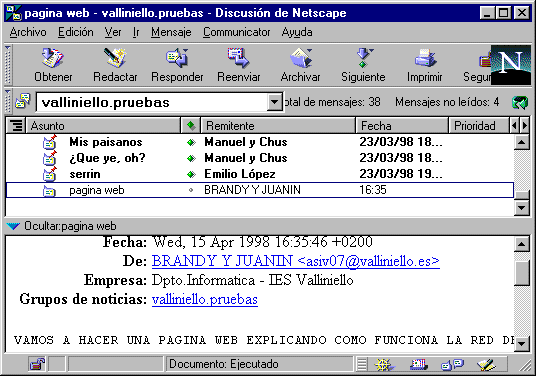The height and width of the screenshot is (376, 536).
Task: Collapse the location toolbar via its grip
Action: point(8,101)
